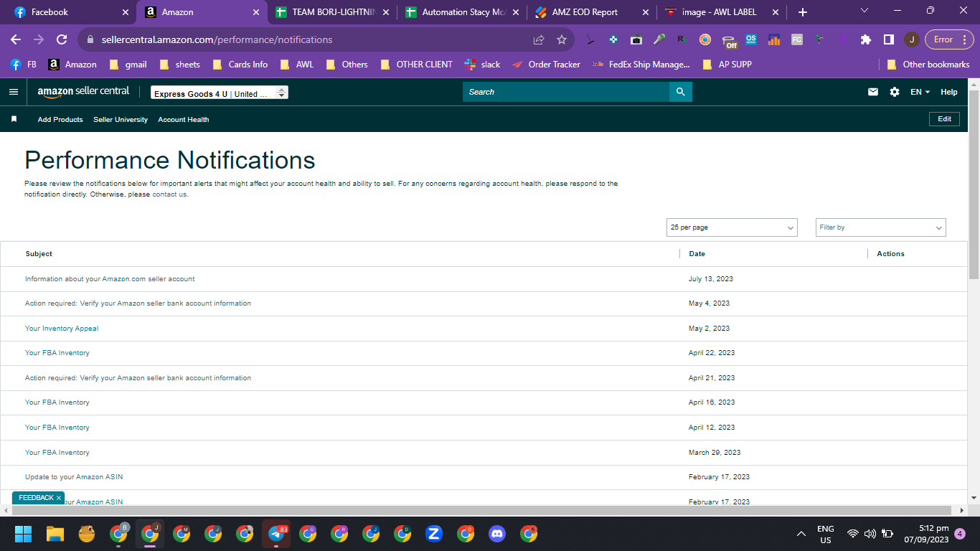Click the camera screenshot extension icon
980x551 pixels.
pos(636,39)
